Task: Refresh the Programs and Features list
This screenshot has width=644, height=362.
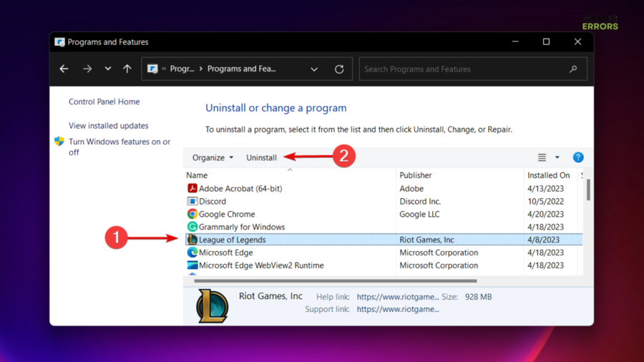Action: point(339,69)
